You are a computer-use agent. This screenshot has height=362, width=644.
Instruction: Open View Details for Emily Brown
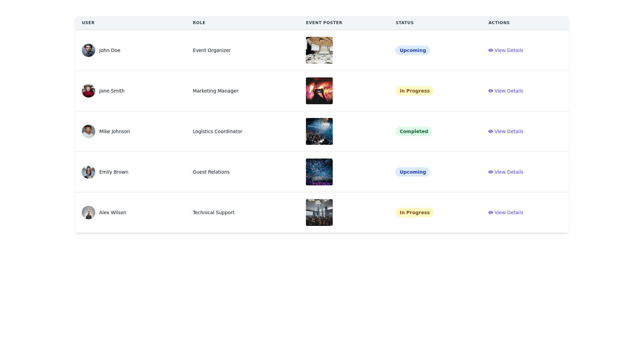click(x=506, y=172)
